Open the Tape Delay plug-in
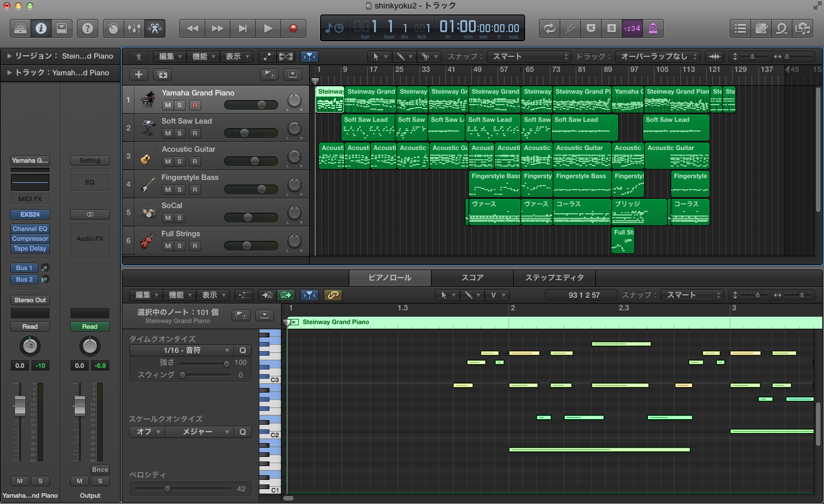Screen dimensions: 824x504 30,248
